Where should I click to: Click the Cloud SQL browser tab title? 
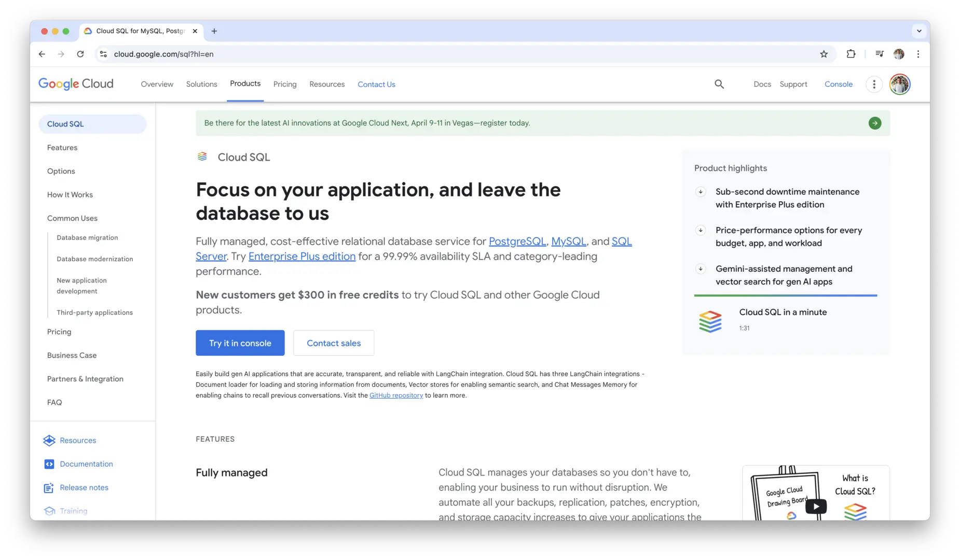[x=141, y=31]
